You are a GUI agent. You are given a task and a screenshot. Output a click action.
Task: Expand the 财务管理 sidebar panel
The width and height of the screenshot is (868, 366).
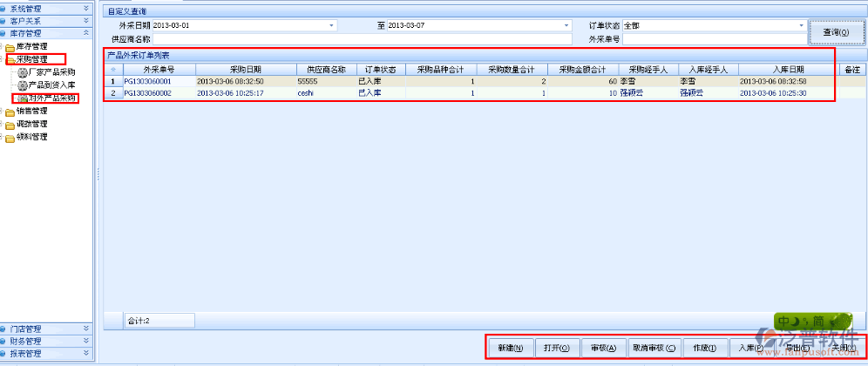point(85,342)
